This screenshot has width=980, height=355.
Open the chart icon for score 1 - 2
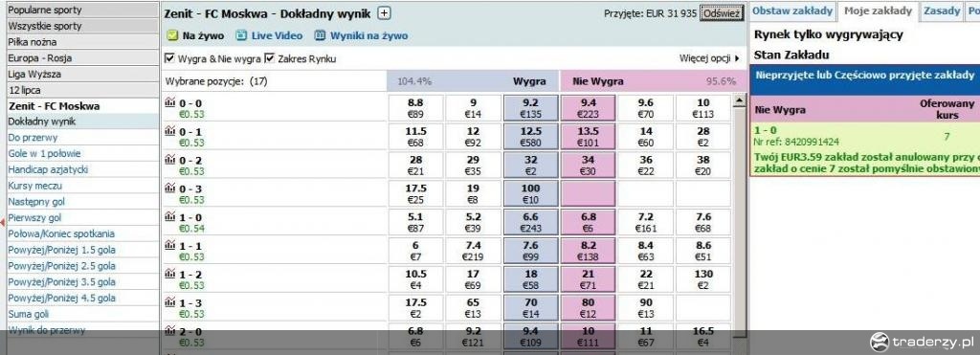pyautogui.click(x=170, y=274)
